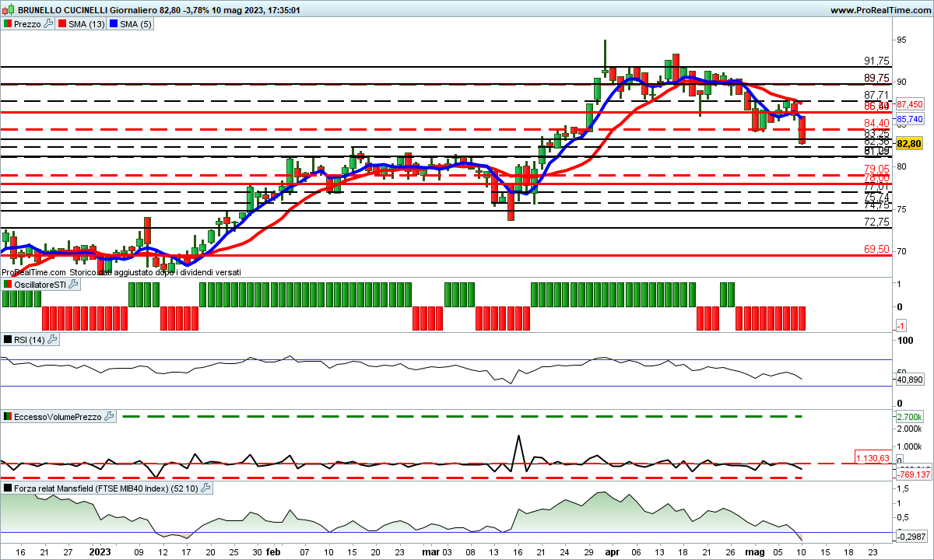Open Prezzo settings wrench

click(48, 24)
